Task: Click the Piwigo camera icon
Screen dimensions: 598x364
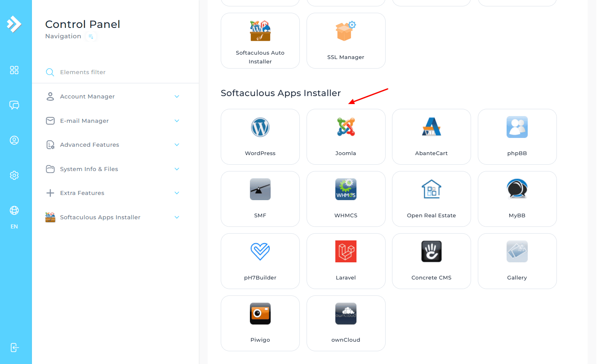Action: [x=260, y=314]
